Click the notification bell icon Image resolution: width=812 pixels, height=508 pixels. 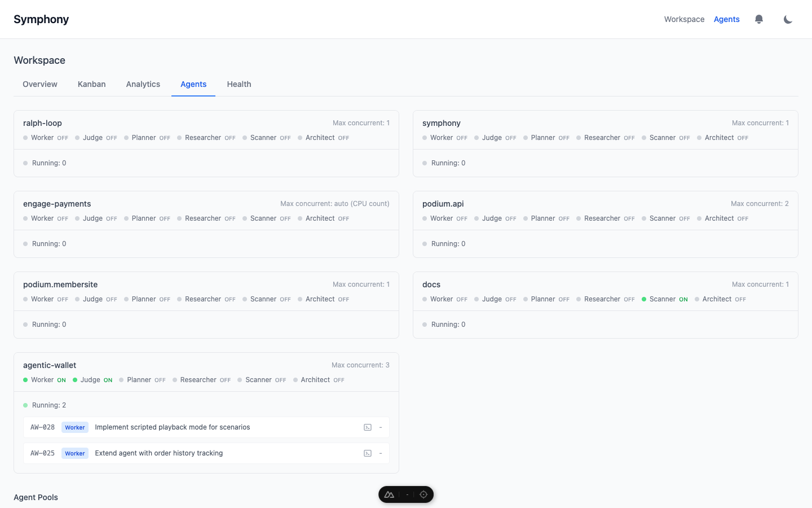click(759, 19)
